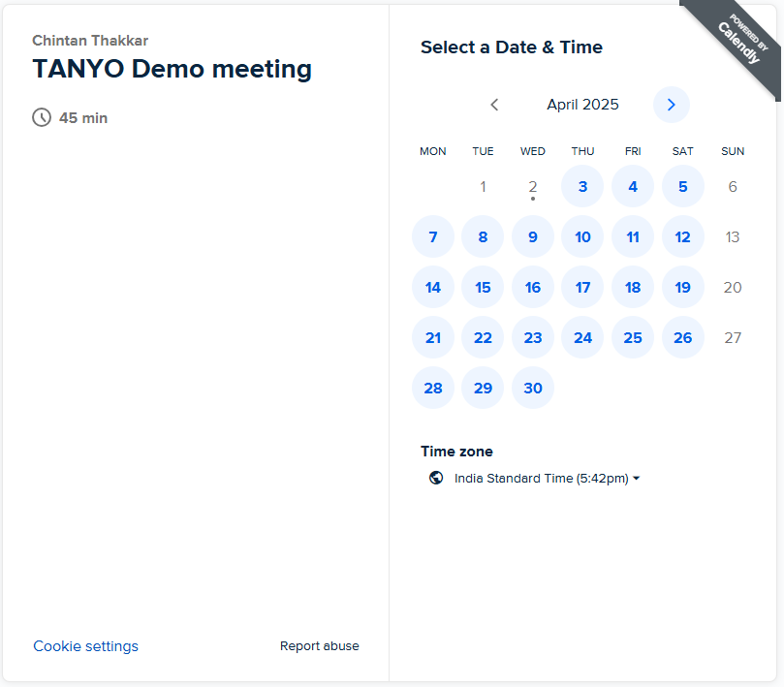This screenshot has height=687, width=784.
Task: Click the unavailable date 1
Action: click(x=483, y=186)
